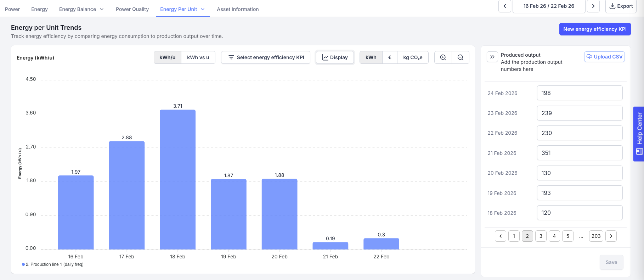Open the Asset Information tab
Viewport: 644px width, 280px height.
click(x=238, y=9)
